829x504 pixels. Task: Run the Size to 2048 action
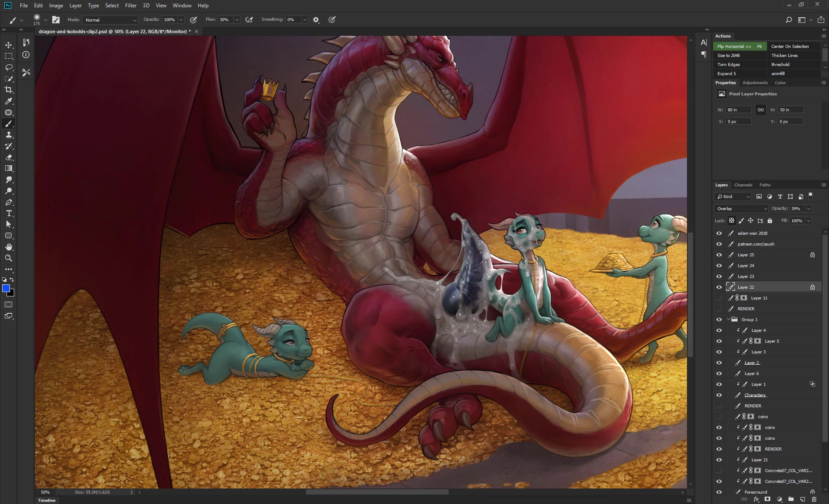[740, 55]
